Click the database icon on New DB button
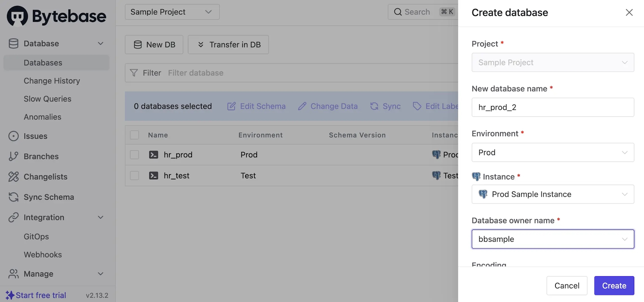Viewport: 644px width, 302px height. click(x=138, y=45)
